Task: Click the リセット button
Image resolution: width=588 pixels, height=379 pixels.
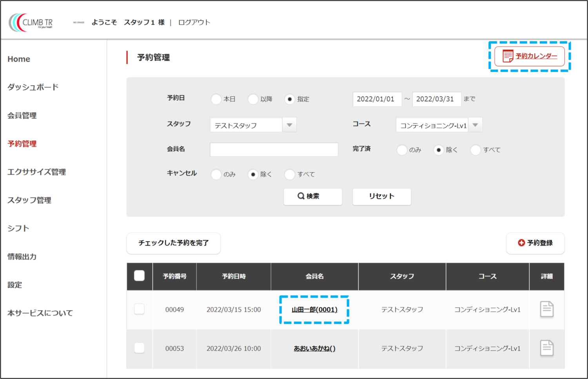Action: click(x=381, y=197)
